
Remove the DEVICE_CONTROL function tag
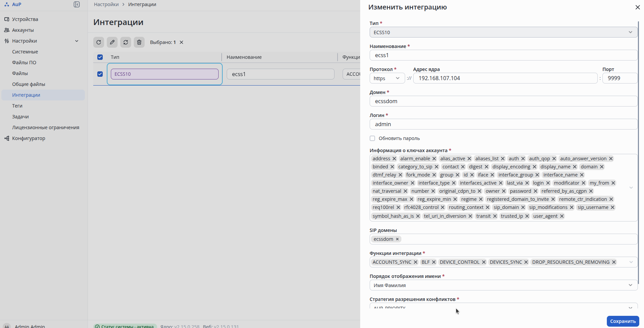click(484, 262)
